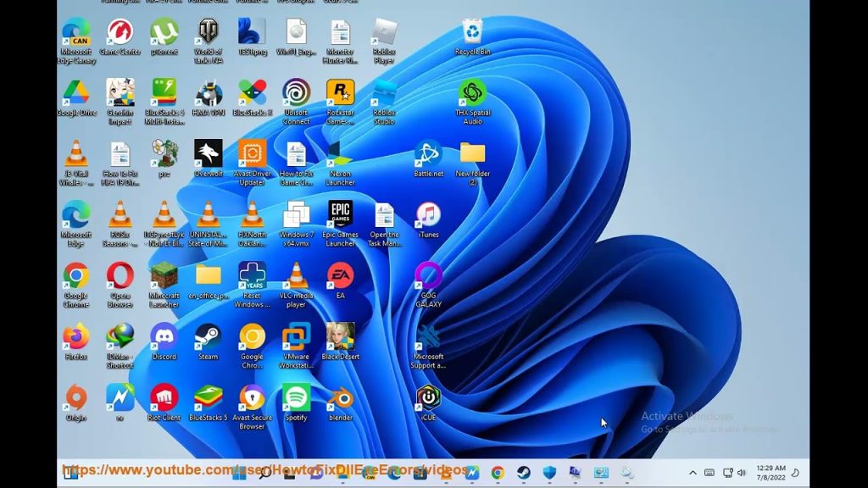868x488 pixels.
Task: Click Steam icon in the taskbar
Action: (x=523, y=473)
